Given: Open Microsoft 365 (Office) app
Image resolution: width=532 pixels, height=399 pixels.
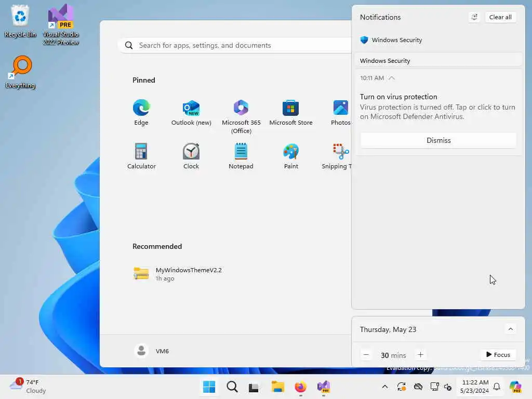Looking at the screenshot, I should (x=241, y=117).
